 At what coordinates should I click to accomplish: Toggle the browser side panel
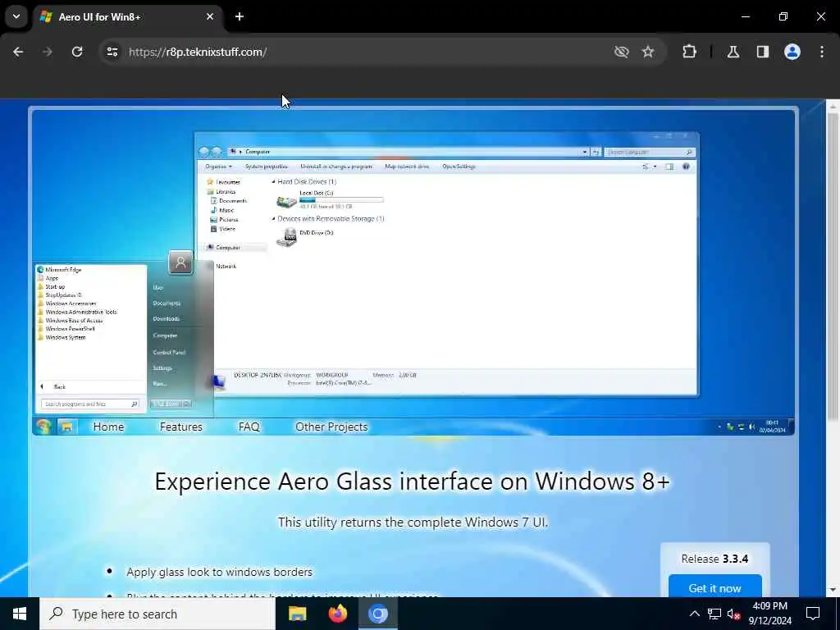tap(763, 52)
